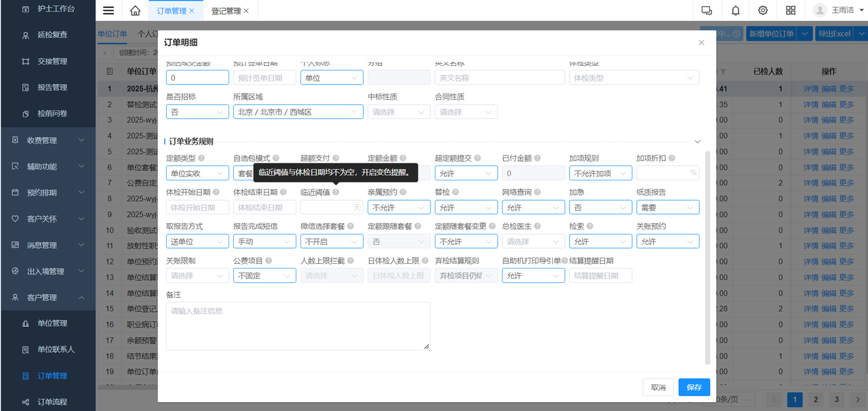Image resolution: width=868 pixels, height=411 pixels.
Task: Collapse the 订单业务规则 section
Action: 697,142
